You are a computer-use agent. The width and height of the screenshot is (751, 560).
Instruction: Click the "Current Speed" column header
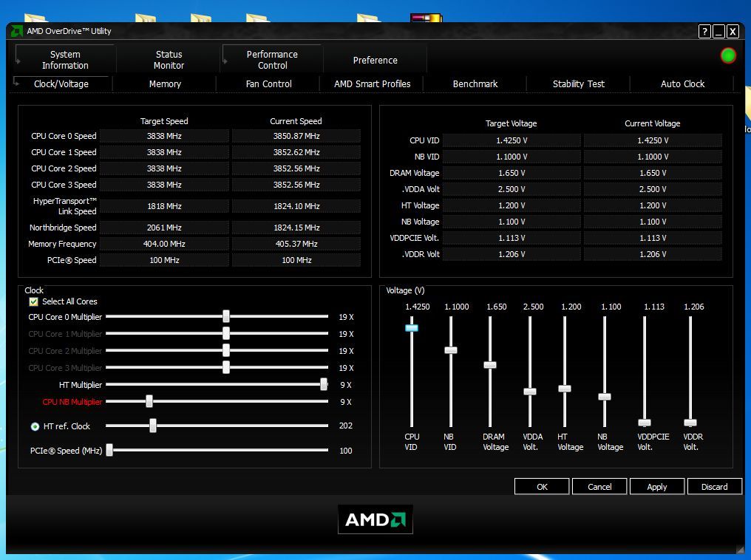tap(296, 121)
